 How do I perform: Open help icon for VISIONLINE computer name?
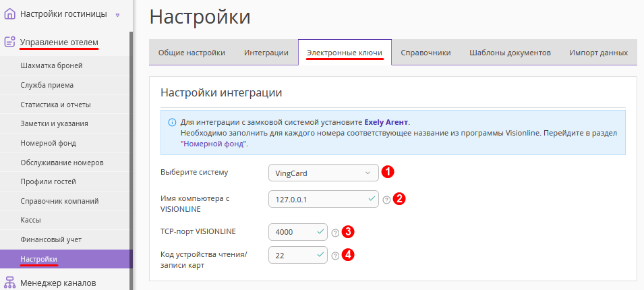[386, 200]
